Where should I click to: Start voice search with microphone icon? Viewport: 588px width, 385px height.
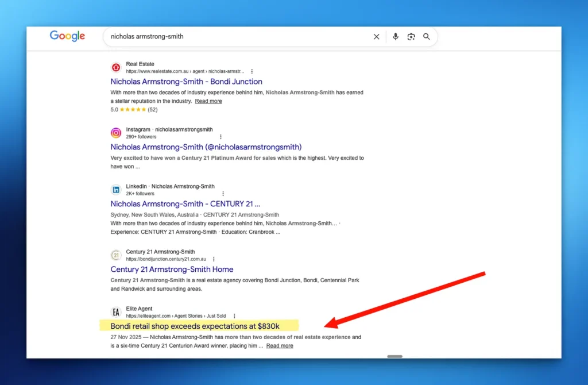pyautogui.click(x=395, y=37)
